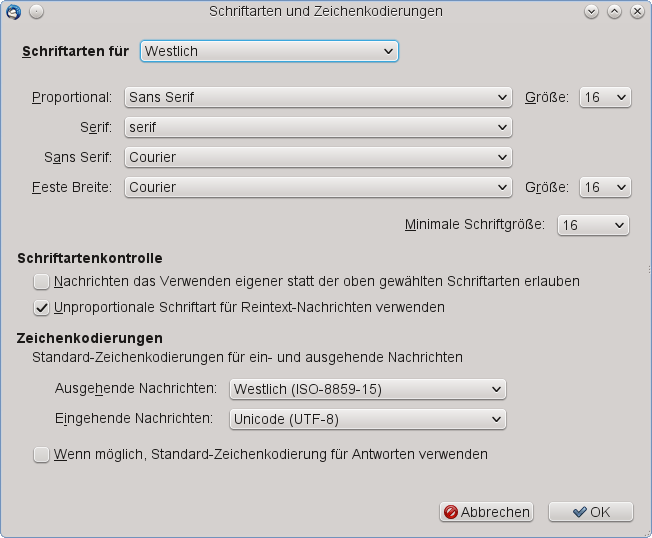Select outgoing encoding Ausgehende Nachrichten dropdown
The width and height of the screenshot is (652, 538).
pos(367,389)
